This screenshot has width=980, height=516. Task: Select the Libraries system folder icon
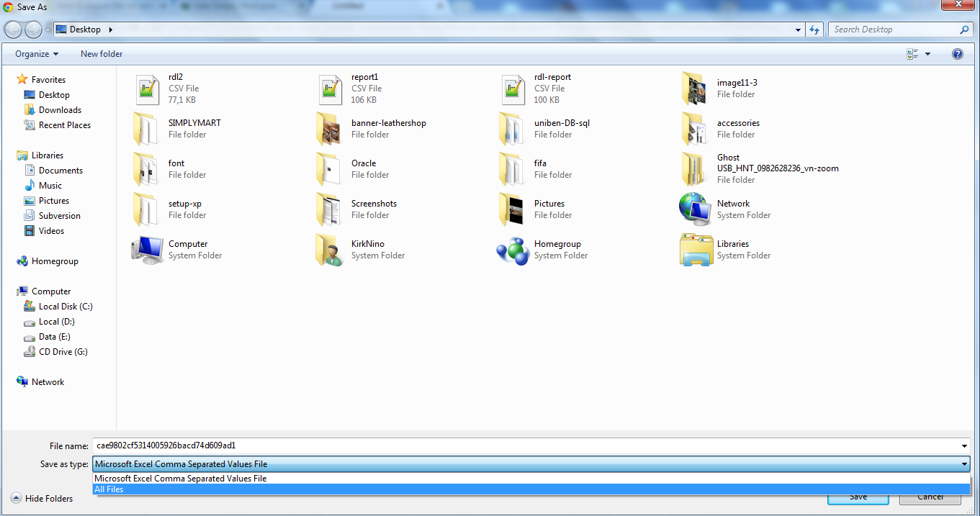pos(696,250)
